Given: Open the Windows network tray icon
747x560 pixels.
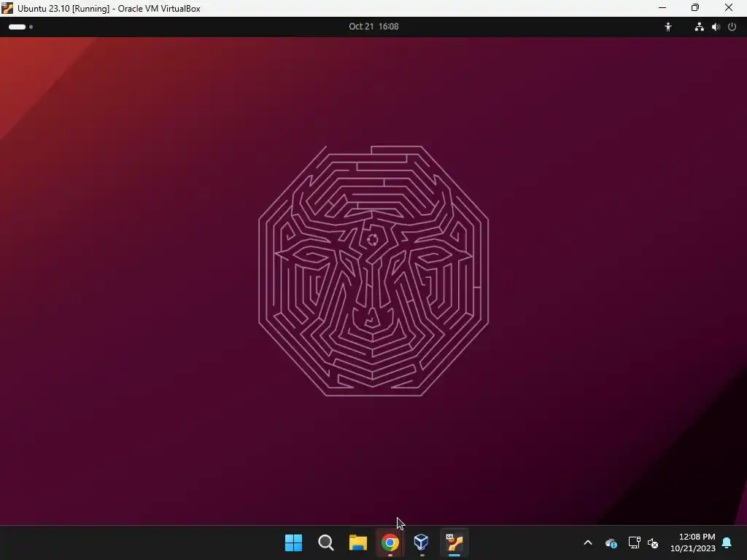Looking at the screenshot, I should [x=634, y=542].
